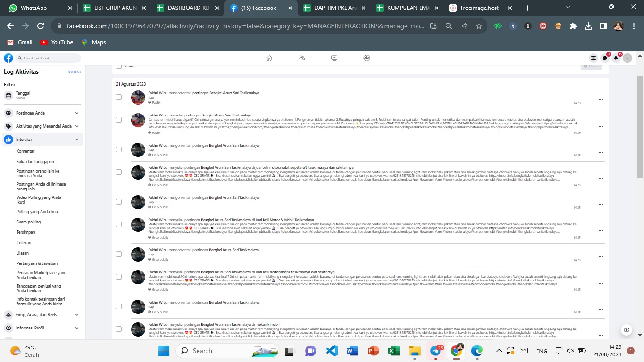
Task: Check the mekanik mobil liked post row
Action: point(119,329)
